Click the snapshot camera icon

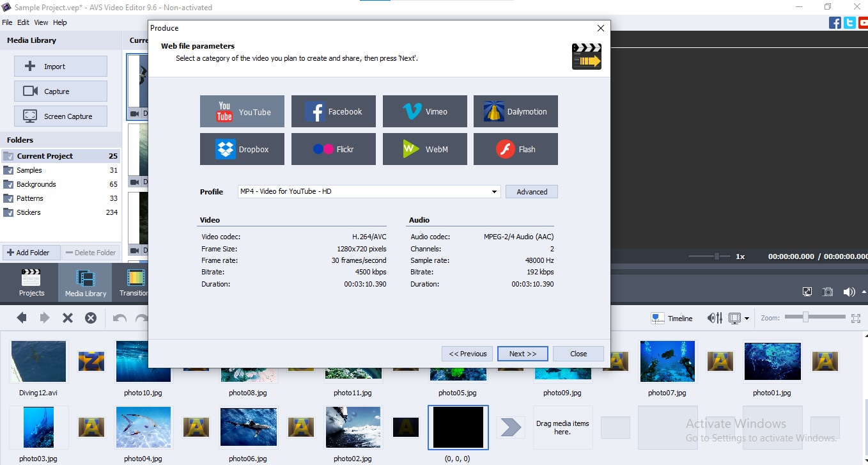(828, 292)
